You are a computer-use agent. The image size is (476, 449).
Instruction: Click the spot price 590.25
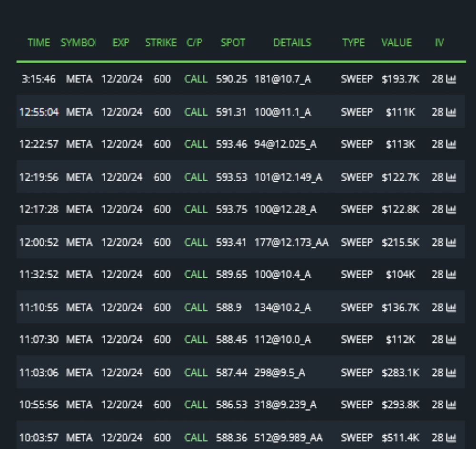click(x=232, y=79)
